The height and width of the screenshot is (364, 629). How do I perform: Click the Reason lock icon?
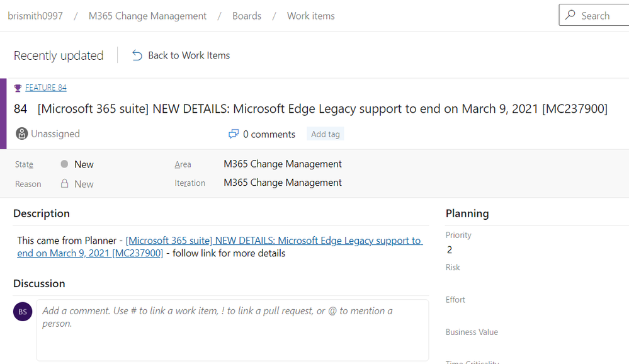[x=64, y=184]
